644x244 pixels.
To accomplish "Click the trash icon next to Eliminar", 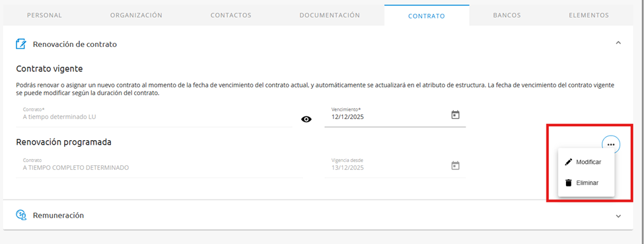I will coord(569,183).
